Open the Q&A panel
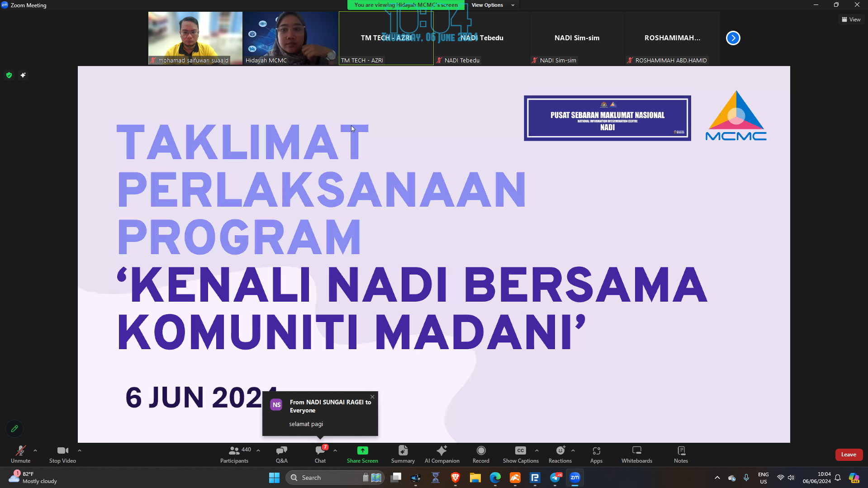This screenshot has height=488, width=868. tap(281, 454)
